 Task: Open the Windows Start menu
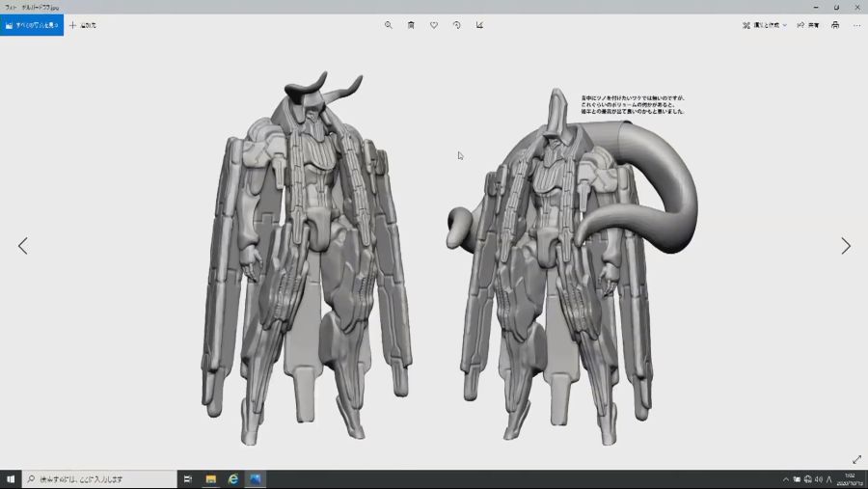pos(11,479)
